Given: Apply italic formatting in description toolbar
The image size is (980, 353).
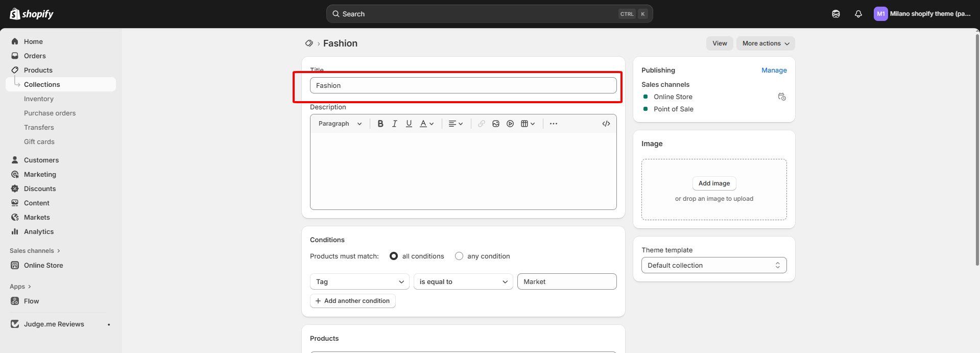Looking at the screenshot, I should coord(395,124).
